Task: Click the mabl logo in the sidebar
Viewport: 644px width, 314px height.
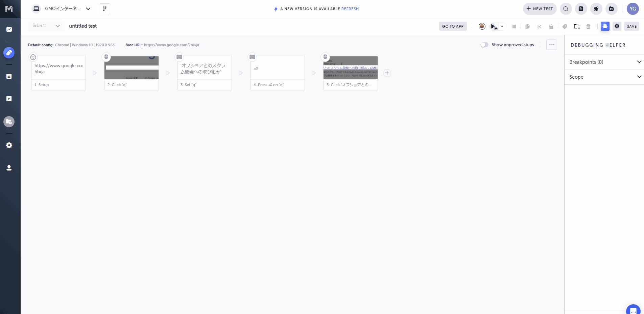Action: pos(9,9)
